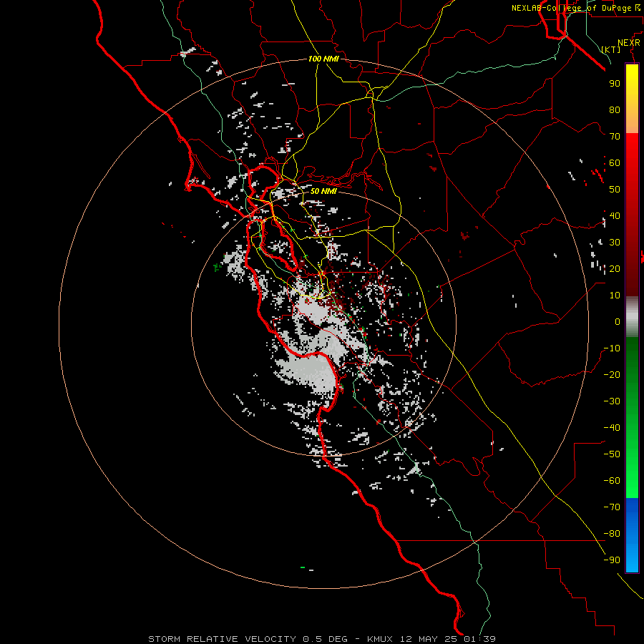This screenshot has width=644, height=644.
Task: Click the "12 MAY 25" date in the caption
Action: click(429, 639)
